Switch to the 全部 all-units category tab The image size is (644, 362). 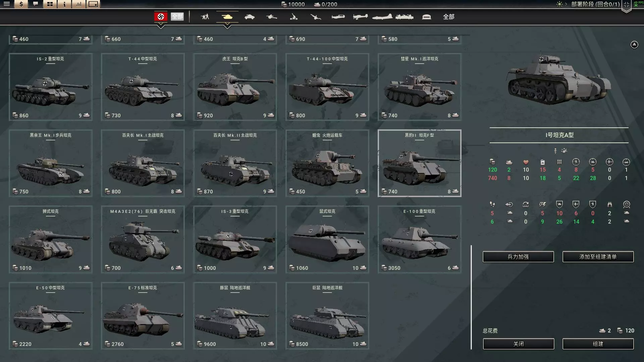[x=448, y=17]
